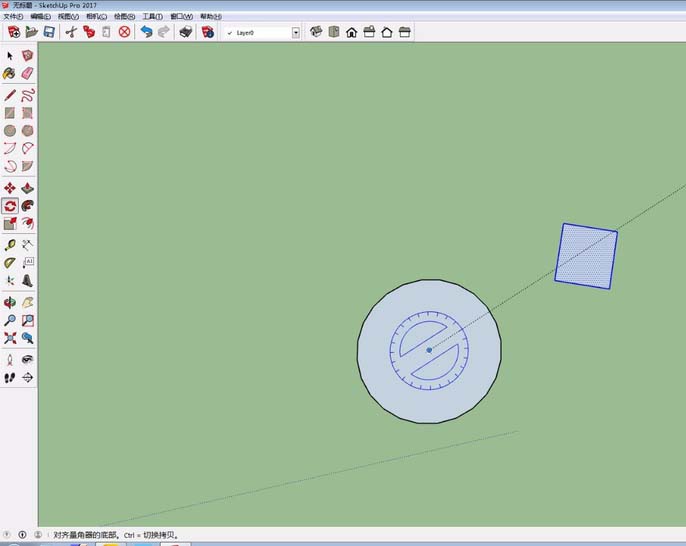This screenshot has height=546, width=686.
Task: Choose the Line pencil tool
Action: [10, 95]
